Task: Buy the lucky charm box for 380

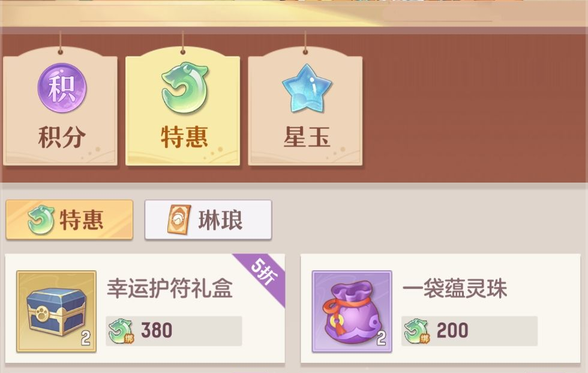Action: (174, 330)
